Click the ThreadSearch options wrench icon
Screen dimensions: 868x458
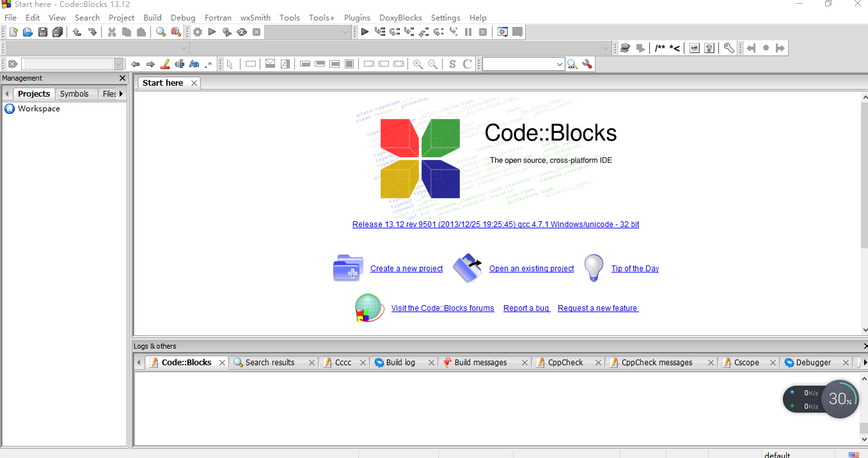pos(587,64)
